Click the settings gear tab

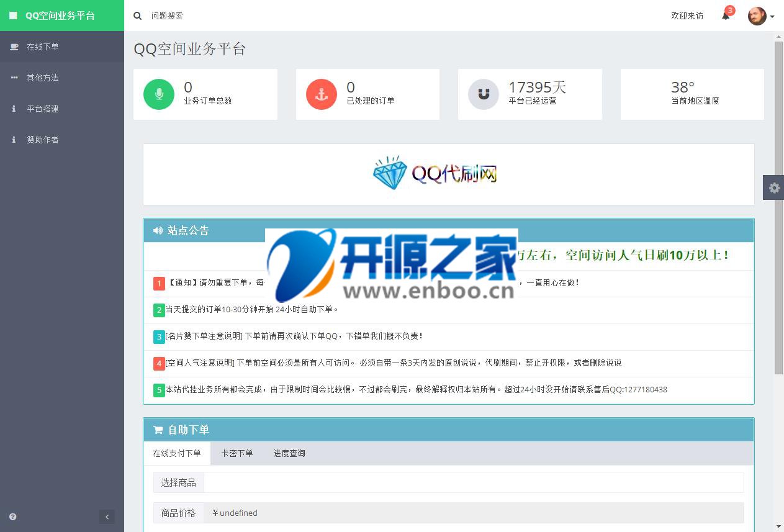click(x=773, y=187)
